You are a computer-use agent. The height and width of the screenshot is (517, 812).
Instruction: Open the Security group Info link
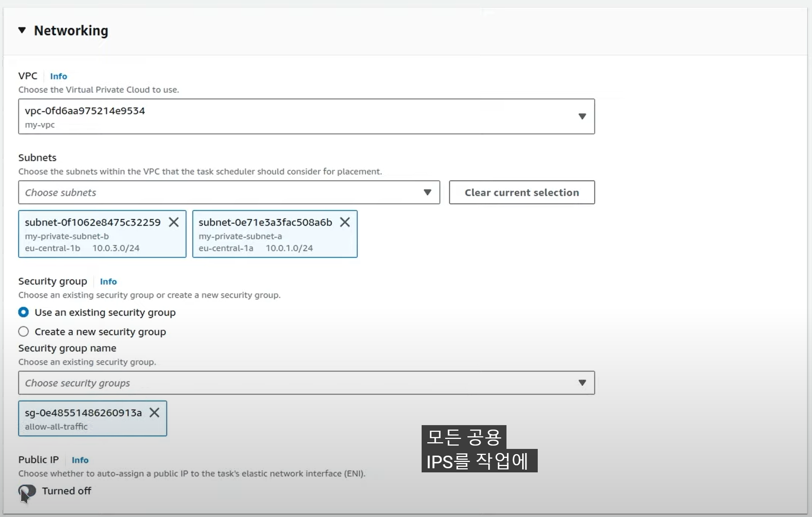tap(108, 282)
